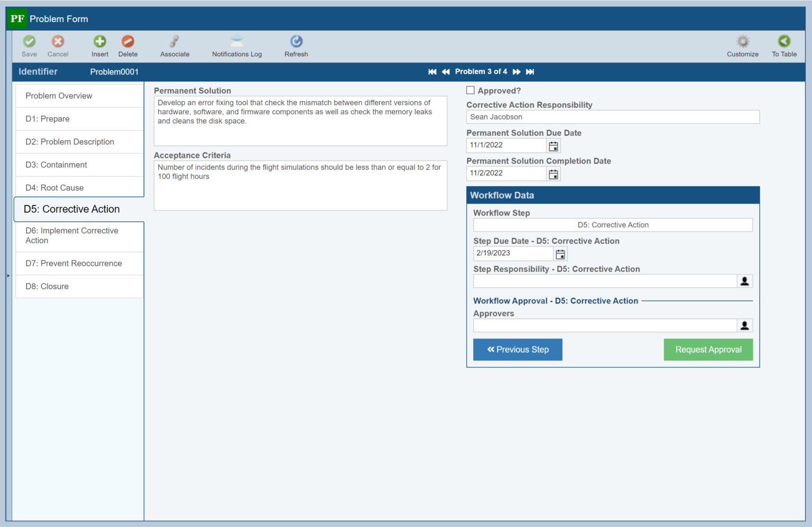Open the person picker for Step Responsibility
Viewport: 812px width, 527px height.
744,281
